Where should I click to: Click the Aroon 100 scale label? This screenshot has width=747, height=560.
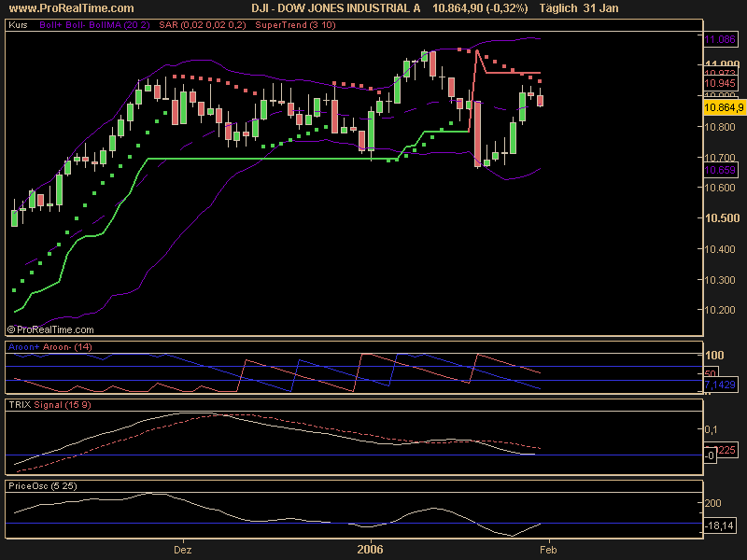(714, 356)
